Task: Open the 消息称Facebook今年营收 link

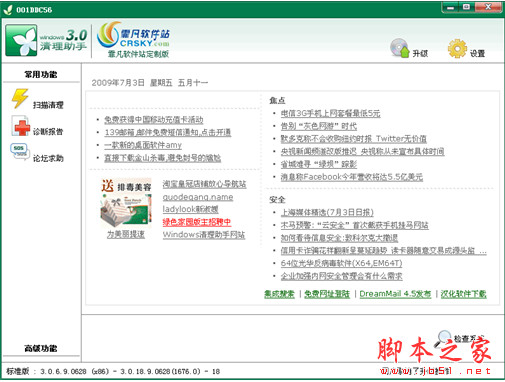Action: pyautogui.click(x=352, y=177)
